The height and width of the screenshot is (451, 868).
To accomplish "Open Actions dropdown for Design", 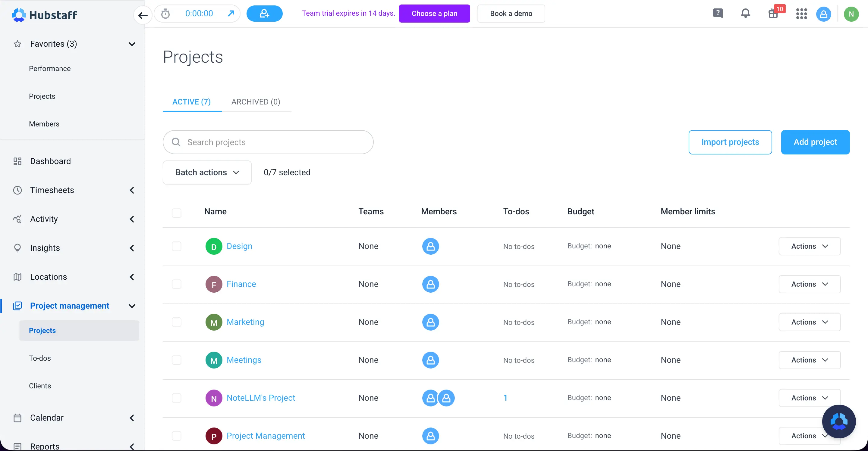I will [809, 246].
